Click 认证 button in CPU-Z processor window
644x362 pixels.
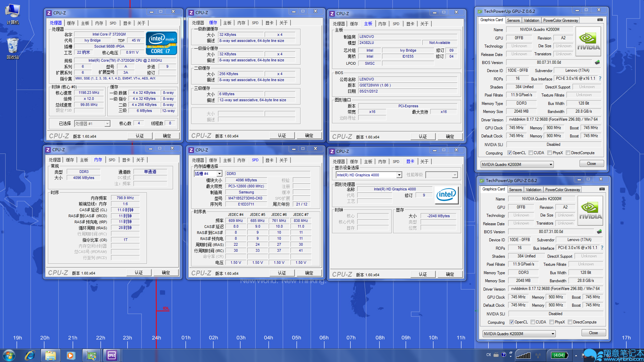click(140, 136)
